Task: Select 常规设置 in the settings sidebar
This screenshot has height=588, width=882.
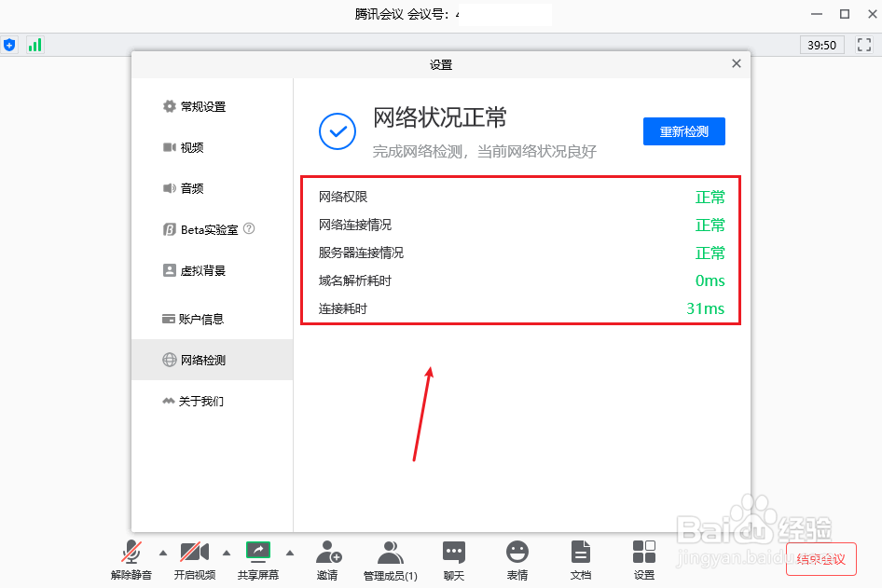Action: tap(212, 106)
